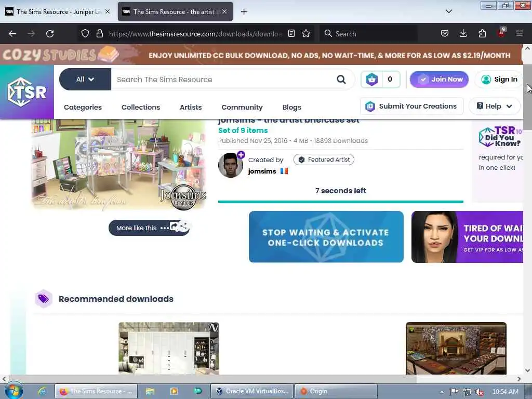Click the basket count 0
Screen dimensions: 532x399
390,79
